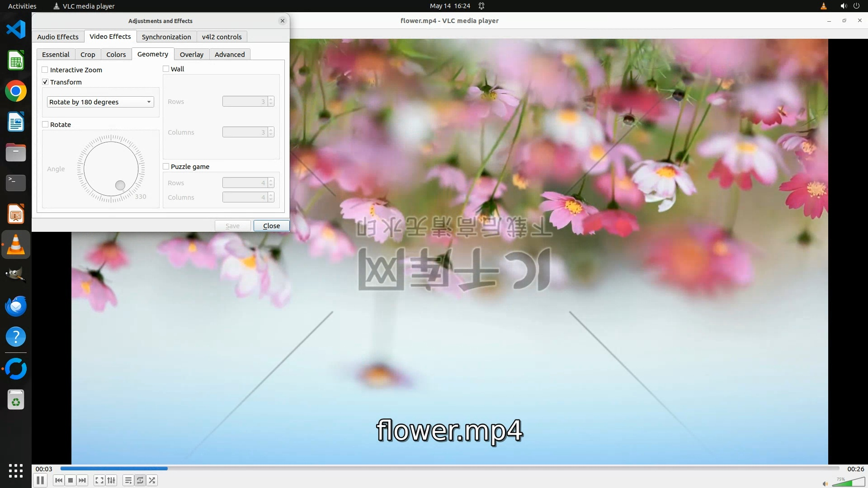Enable the Puzzle game checkbox
The height and width of the screenshot is (488, 868).
tap(166, 166)
